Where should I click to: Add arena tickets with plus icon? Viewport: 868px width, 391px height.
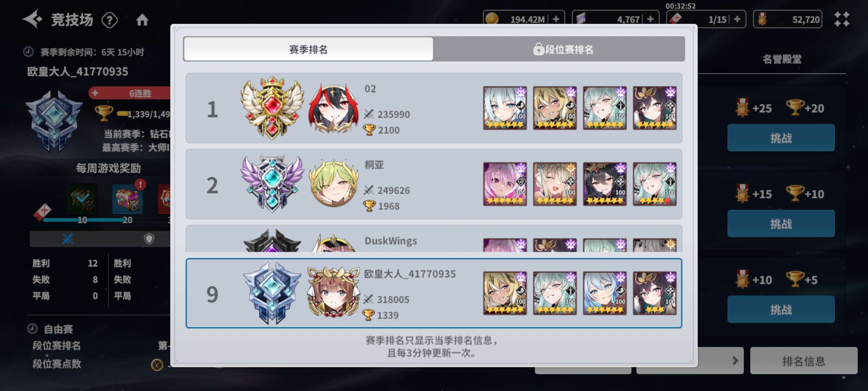pyautogui.click(x=737, y=19)
